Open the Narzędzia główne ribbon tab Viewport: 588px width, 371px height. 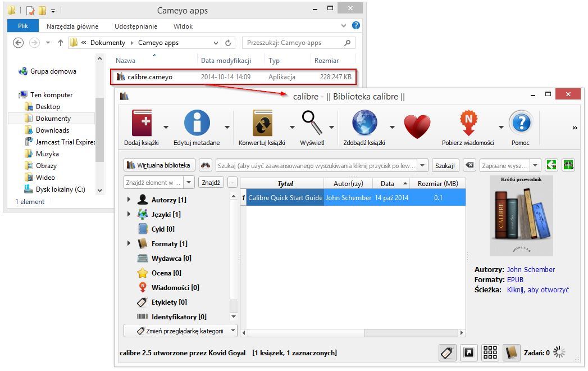72,26
